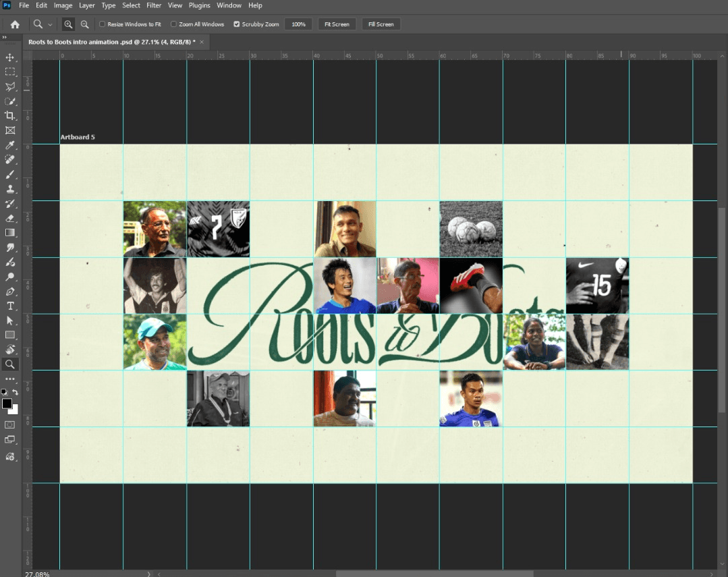The width and height of the screenshot is (728, 577).
Task: Click the Artboard 5 label
Action: point(78,137)
